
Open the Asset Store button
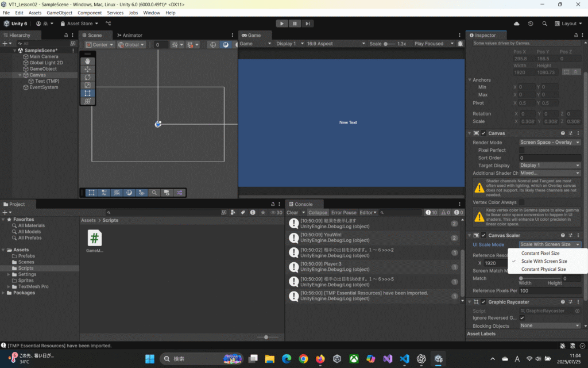tap(79, 23)
